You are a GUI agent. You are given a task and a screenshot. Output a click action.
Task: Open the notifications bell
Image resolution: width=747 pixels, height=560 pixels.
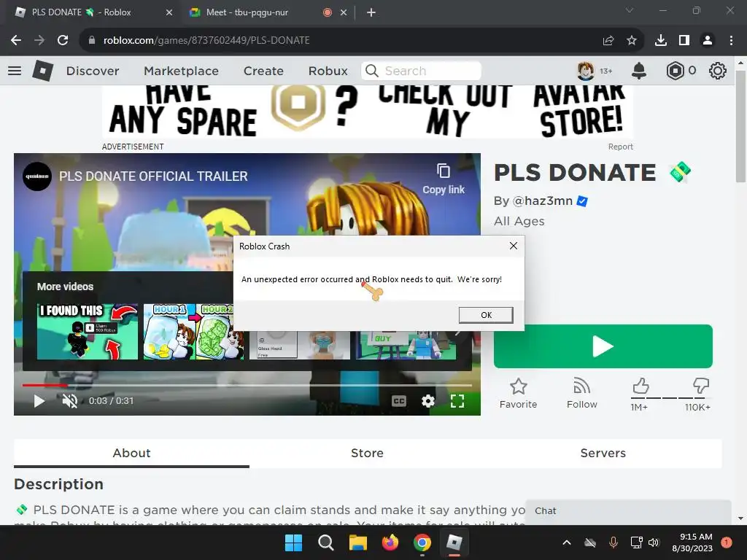point(639,71)
